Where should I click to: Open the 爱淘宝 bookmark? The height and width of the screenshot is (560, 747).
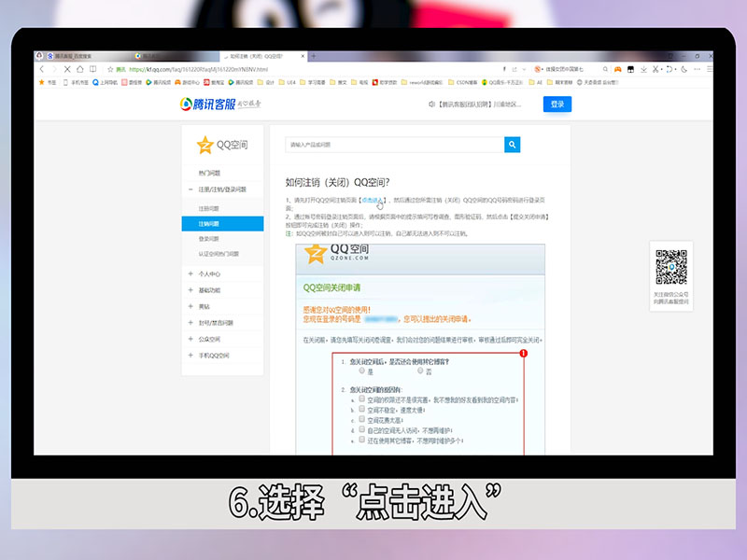pos(214,82)
